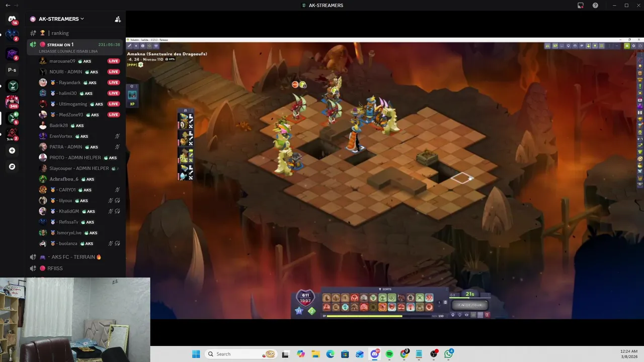Select the green X spell icon
This screenshot has height=362, width=644.
(x=420, y=298)
